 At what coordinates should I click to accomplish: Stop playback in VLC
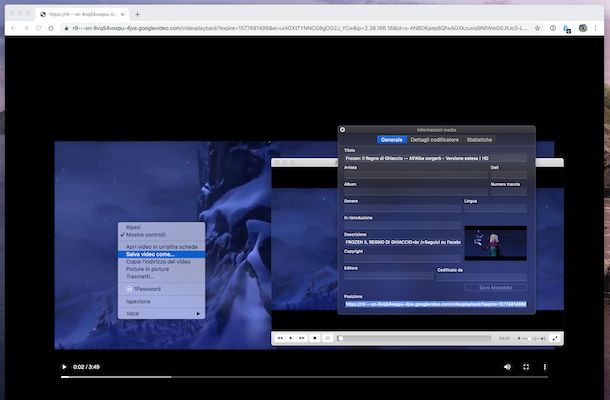pos(315,338)
